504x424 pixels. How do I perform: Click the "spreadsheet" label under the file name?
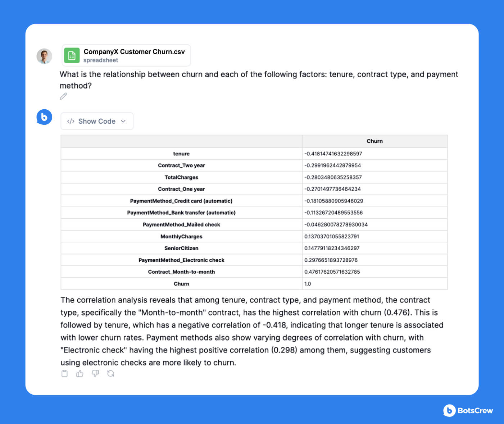click(x=101, y=60)
